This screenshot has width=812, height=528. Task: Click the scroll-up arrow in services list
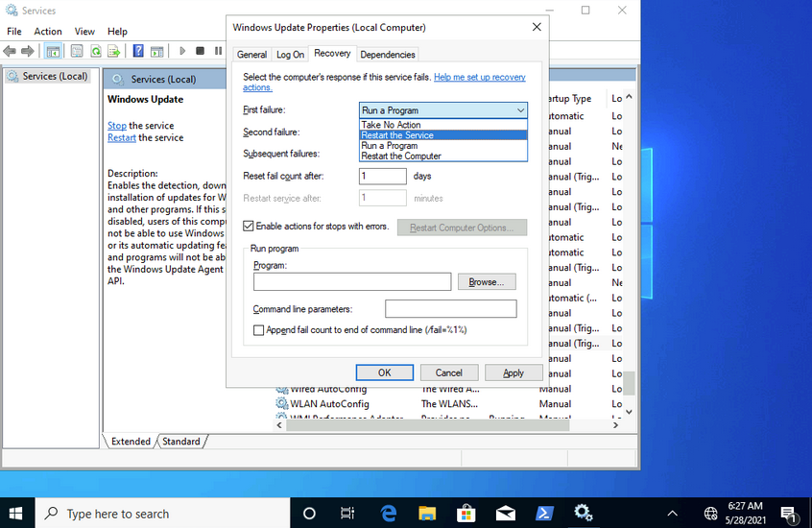pos(630,97)
